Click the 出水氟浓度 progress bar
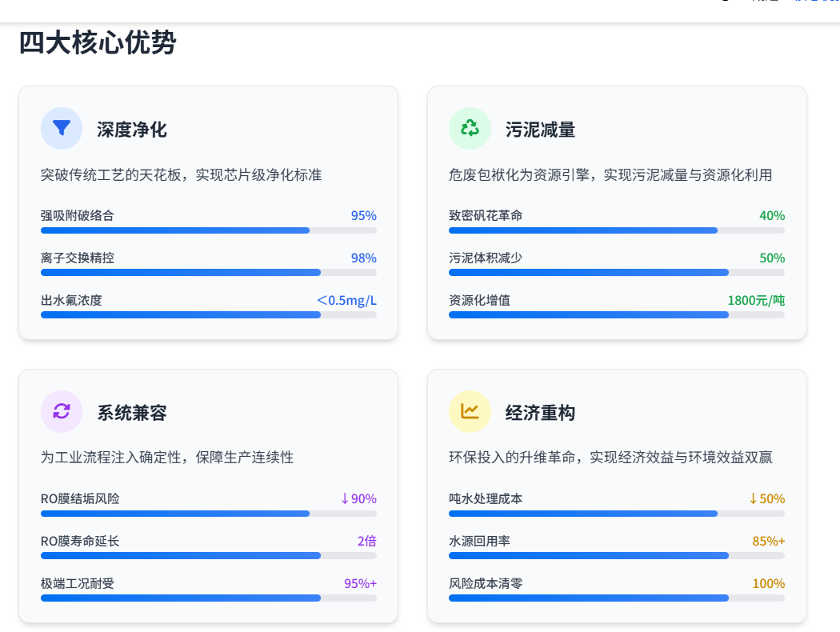The width and height of the screenshot is (840, 632). [208, 315]
